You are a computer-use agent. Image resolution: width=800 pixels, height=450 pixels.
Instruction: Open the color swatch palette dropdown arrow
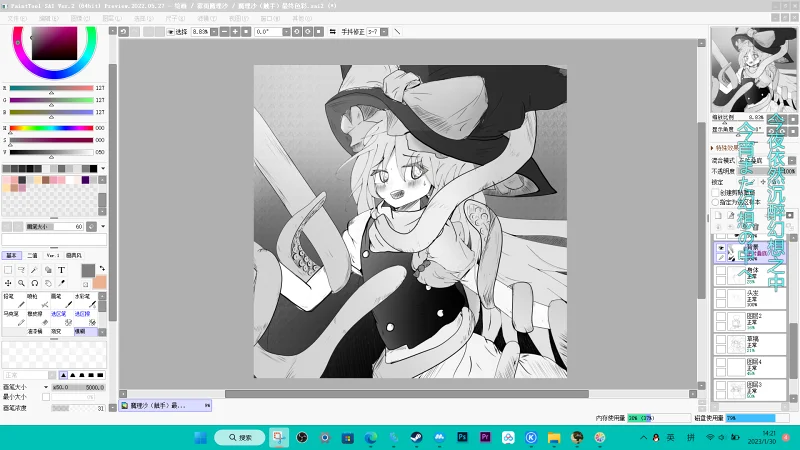103,168
